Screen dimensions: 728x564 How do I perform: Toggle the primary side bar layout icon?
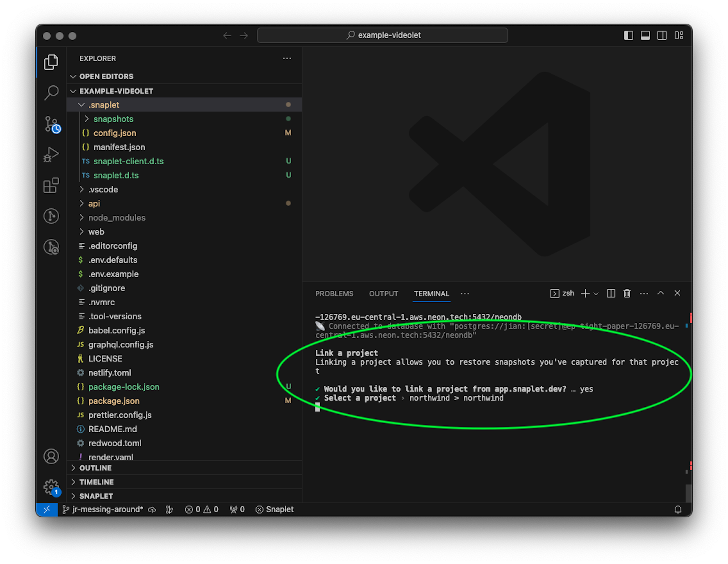tap(628, 35)
